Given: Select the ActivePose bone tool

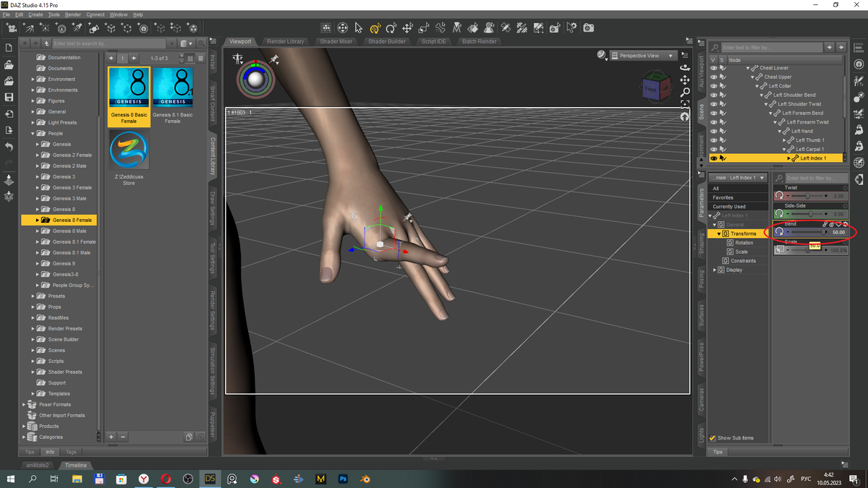Looking at the screenshot, I should 441,28.
